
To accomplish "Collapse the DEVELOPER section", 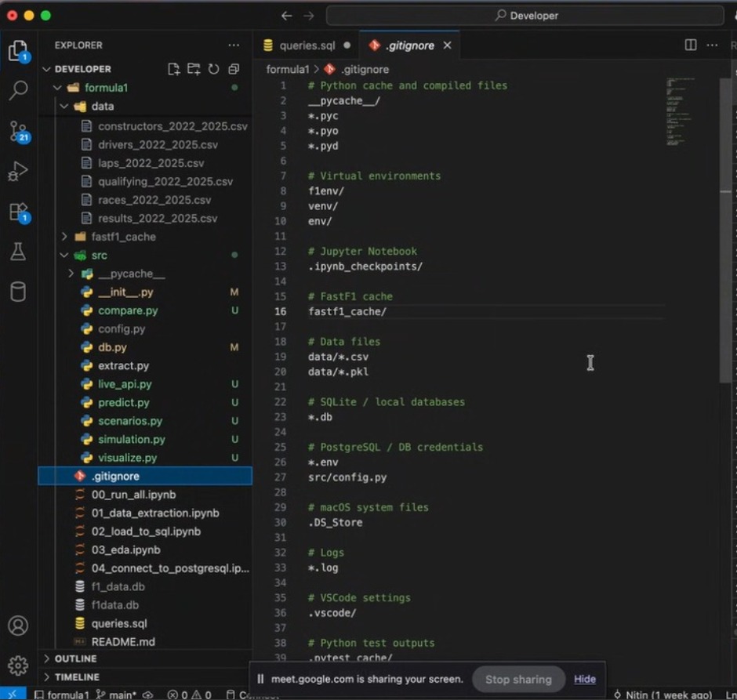I will (46, 69).
